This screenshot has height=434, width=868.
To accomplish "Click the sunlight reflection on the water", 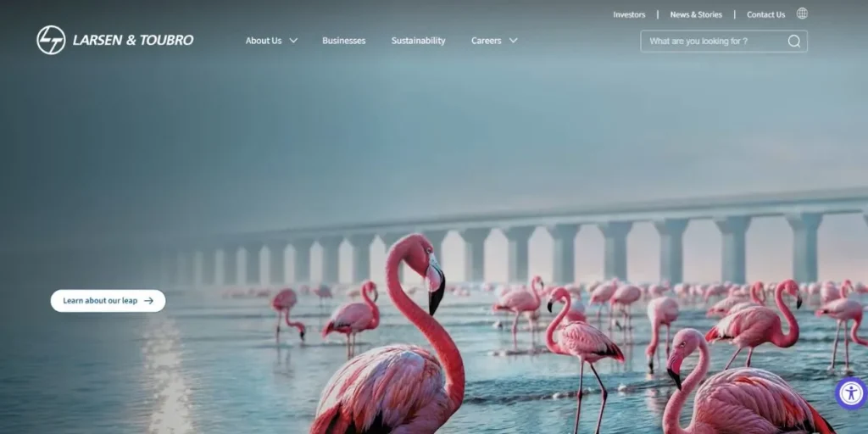I will (167, 373).
